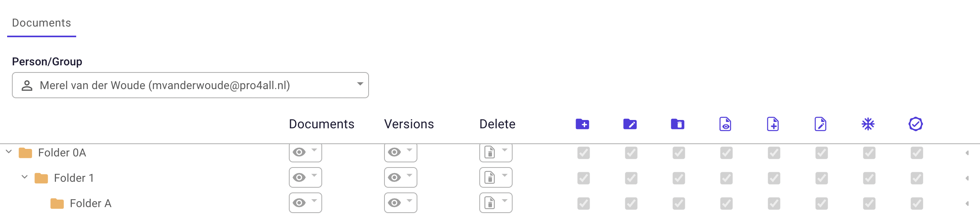980x217 pixels.
Task: Click the edit document permission icon
Action: point(821,124)
